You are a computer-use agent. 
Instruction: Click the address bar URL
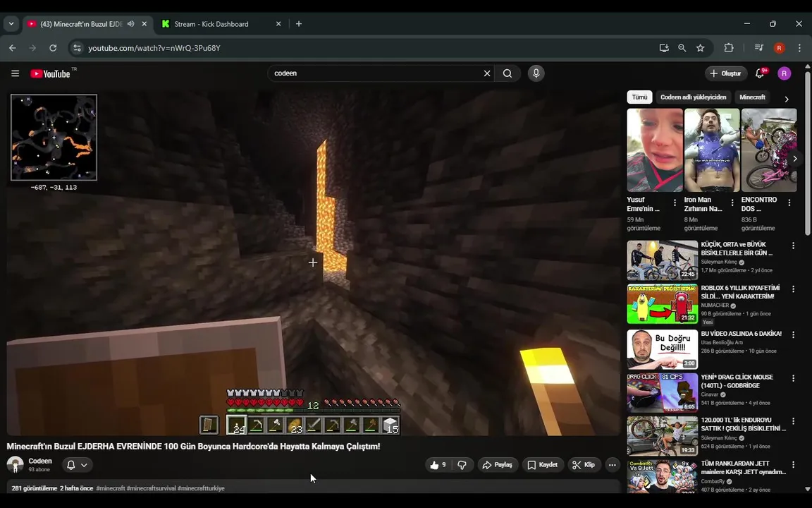coord(154,48)
